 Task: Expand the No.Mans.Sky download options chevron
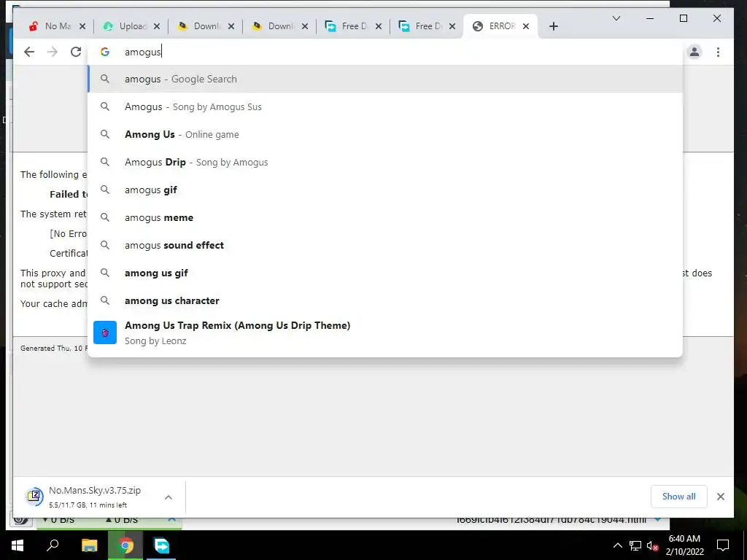[x=169, y=497]
